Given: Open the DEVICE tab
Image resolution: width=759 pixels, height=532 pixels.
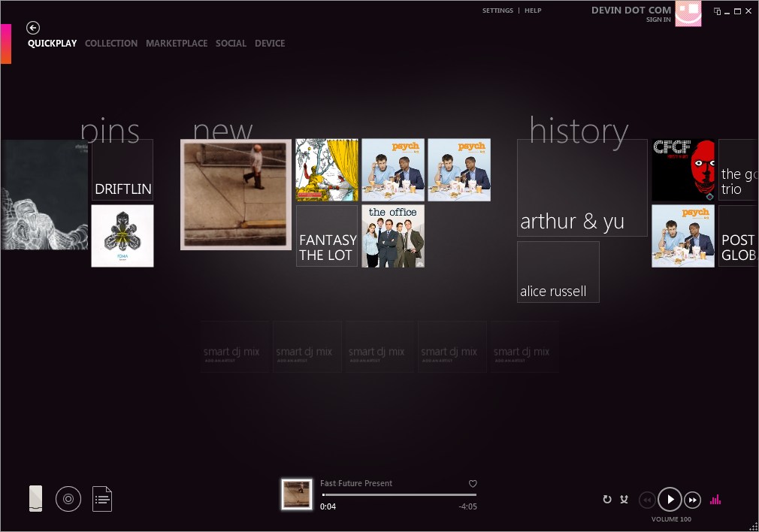Looking at the screenshot, I should tap(270, 44).
